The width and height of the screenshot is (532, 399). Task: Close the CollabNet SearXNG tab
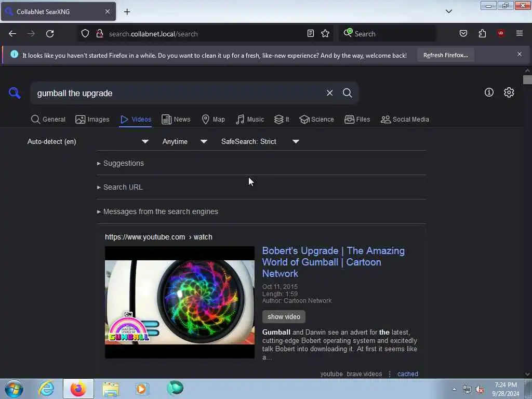tap(108, 11)
